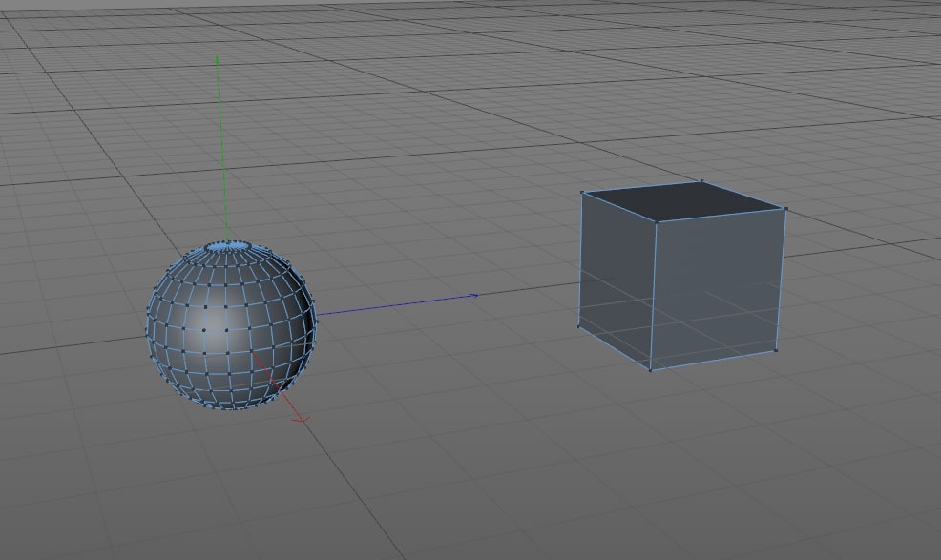
Task: Click the red X-axis handle tip
Action: (302, 419)
